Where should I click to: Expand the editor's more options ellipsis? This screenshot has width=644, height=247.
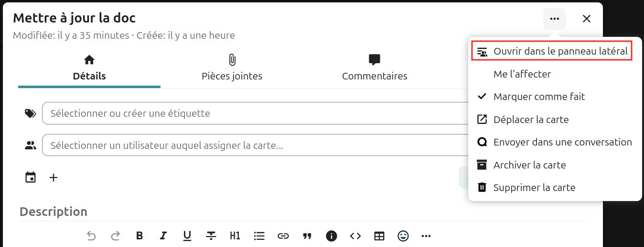coord(426,236)
